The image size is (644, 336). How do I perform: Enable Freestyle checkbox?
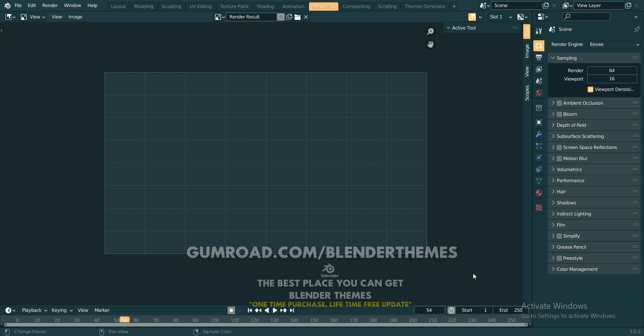(x=559, y=258)
